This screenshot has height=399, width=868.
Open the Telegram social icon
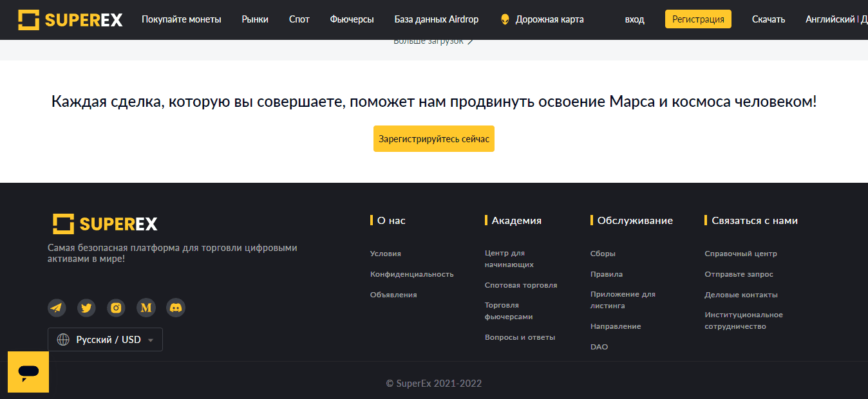(x=57, y=308)
